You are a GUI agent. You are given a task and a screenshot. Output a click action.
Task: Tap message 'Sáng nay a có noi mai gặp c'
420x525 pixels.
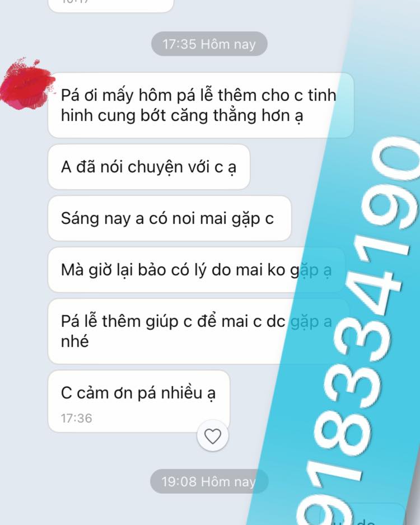click(x=170, y=218)
